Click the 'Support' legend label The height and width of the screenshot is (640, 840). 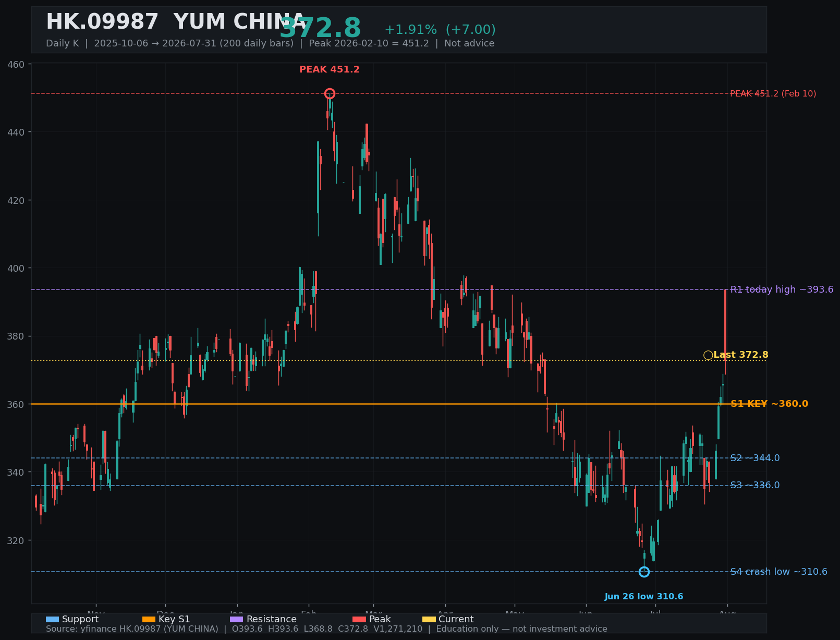(80, 619)
